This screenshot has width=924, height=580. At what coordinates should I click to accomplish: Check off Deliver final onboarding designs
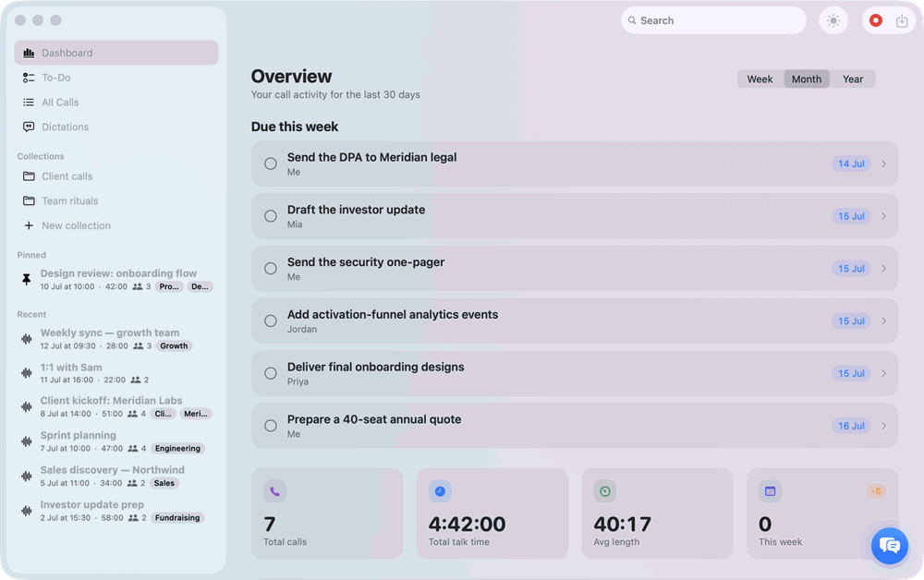tap(271, 373)
